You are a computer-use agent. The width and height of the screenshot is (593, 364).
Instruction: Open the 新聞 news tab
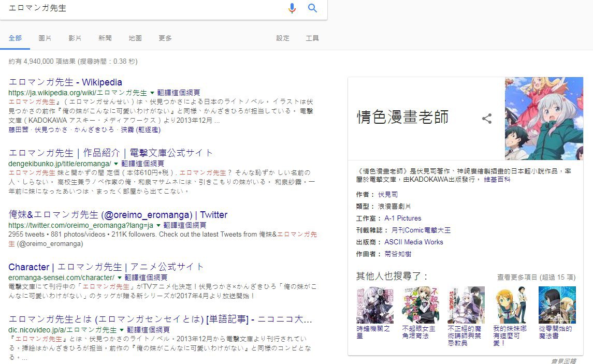point(105,38)
